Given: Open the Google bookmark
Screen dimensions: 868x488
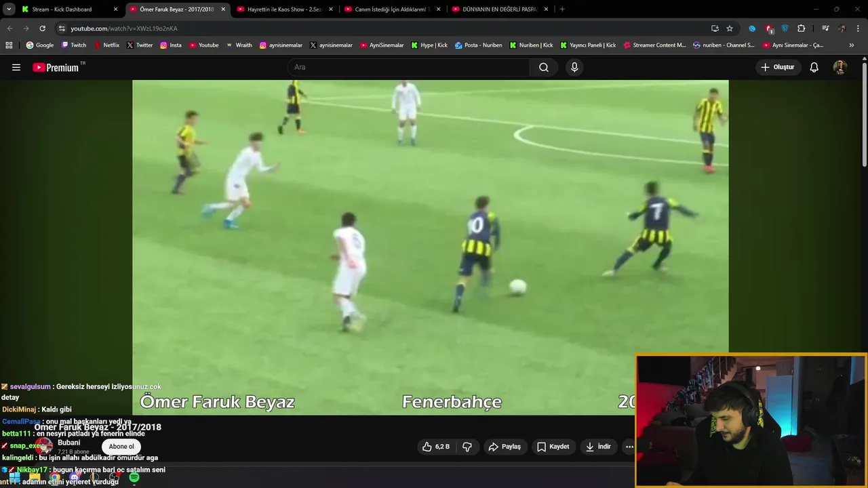Looking at the screenshot, I should [x=39, y=45].
